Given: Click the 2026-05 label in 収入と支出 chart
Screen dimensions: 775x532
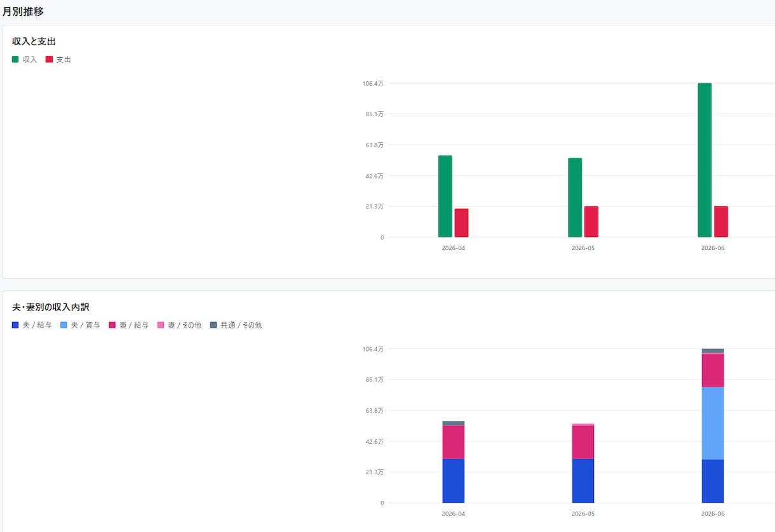Looking at the screenshot, I should pyautogui.click(x=583, y=248).
